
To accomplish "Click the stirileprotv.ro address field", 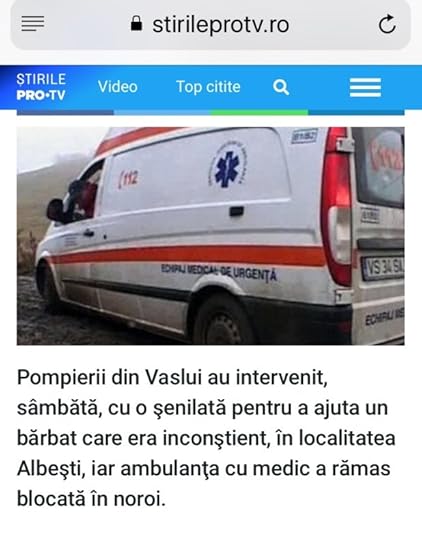I will pos(211,24).
